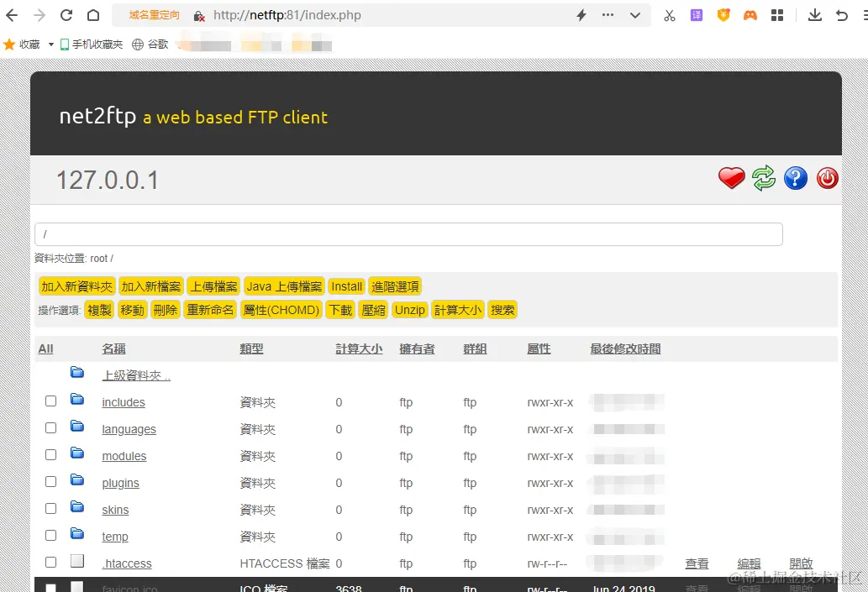Viewport: 868px width, 592px height.
Task: Click the scissors screenshot icon
Action: point(670,15)
